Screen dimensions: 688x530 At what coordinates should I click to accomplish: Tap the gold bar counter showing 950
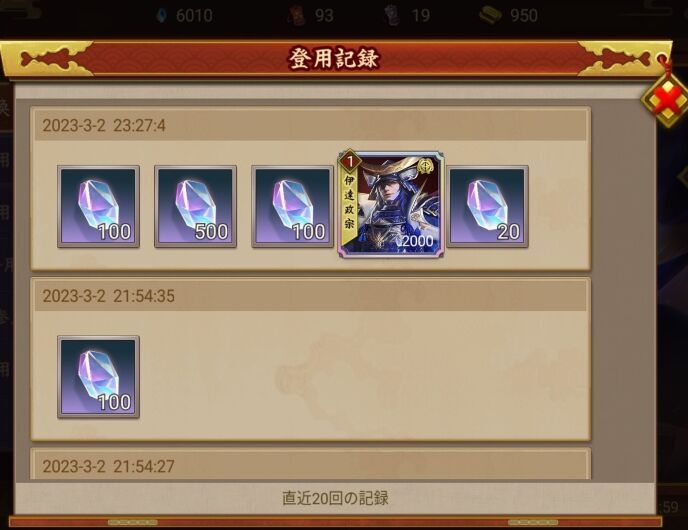[x=509, y=16]
